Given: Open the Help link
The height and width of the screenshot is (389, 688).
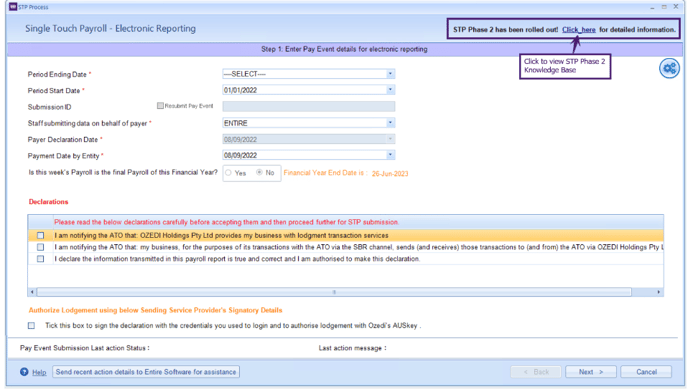Looking at the screenshot, I should click(39, 372).
